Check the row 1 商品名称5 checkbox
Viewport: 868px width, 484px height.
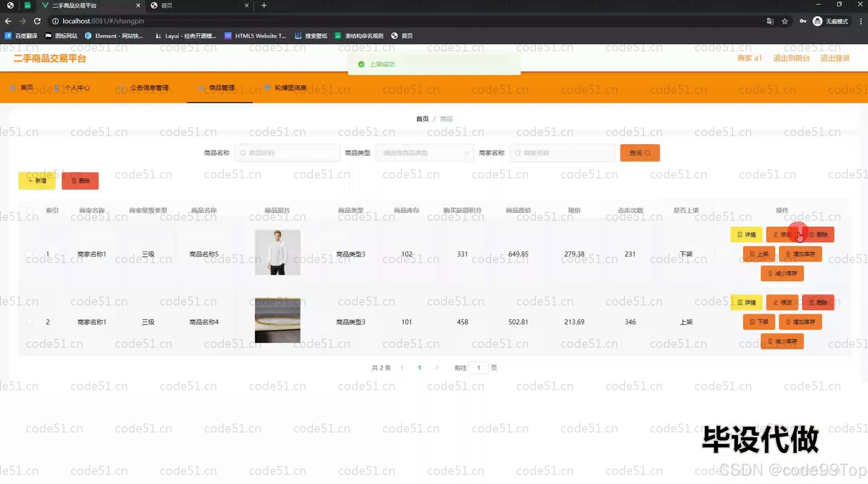[x=30, y=254]
